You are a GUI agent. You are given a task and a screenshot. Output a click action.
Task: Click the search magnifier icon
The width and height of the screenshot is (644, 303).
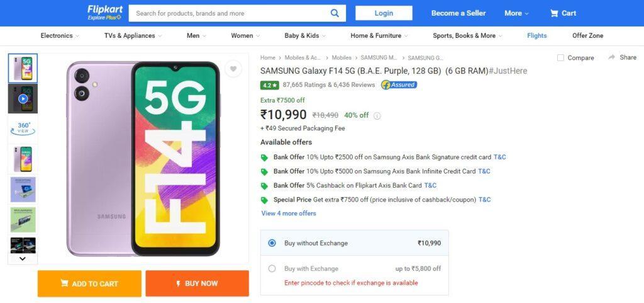tap(335, 13)
